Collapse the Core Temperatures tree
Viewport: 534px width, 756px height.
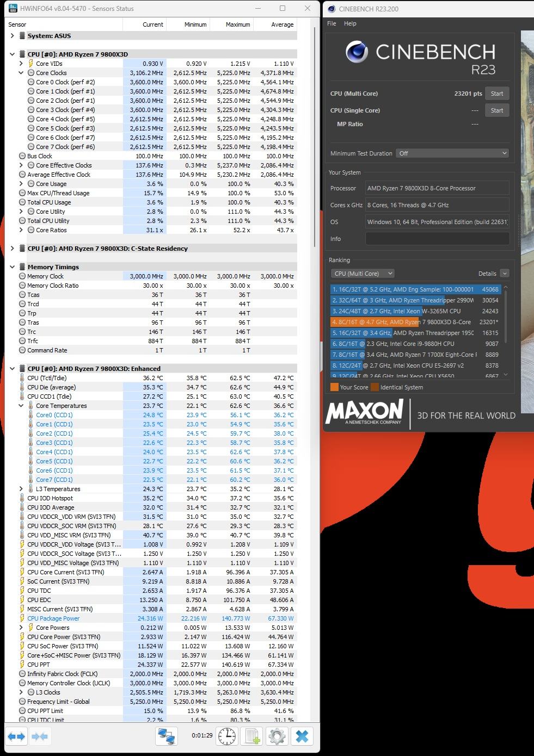[x=21, y=406]
